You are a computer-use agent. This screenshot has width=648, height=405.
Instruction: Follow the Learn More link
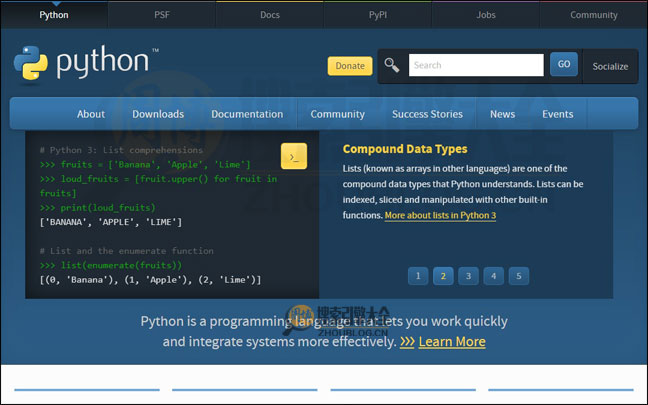pyautogui.click(x=452, y=342)
